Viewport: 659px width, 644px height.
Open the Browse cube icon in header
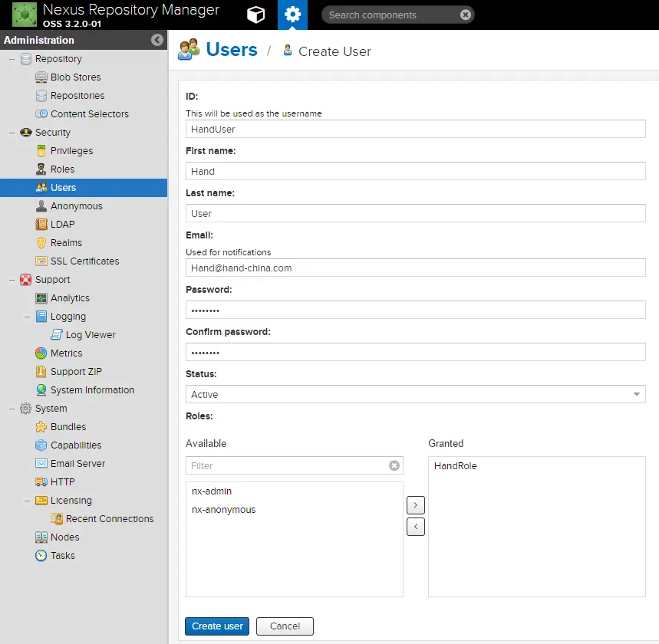coord(255,15)
